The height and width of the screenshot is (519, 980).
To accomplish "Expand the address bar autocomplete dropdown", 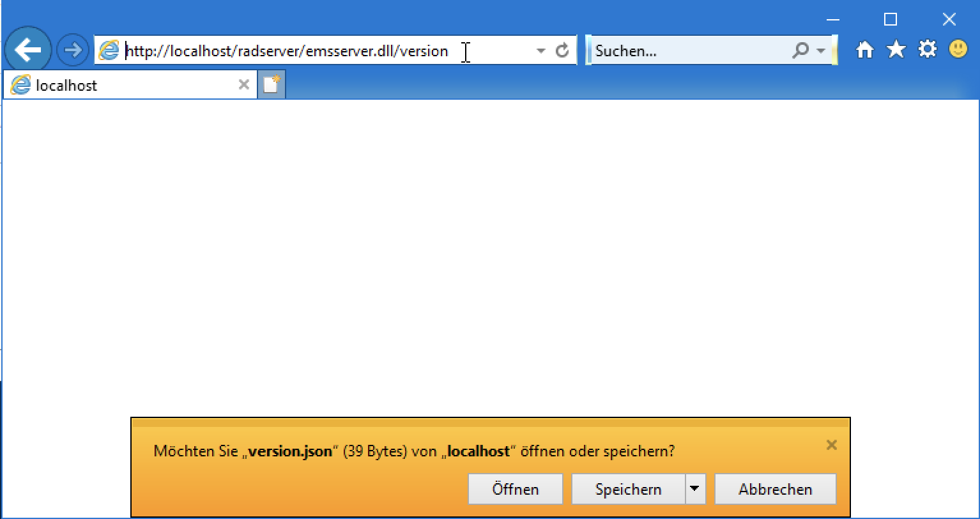I will tap(541, 50).
